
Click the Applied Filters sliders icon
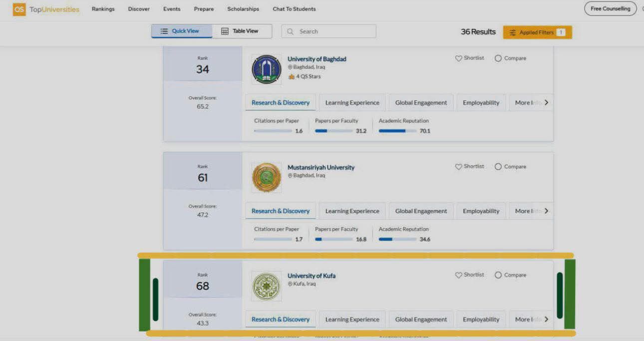tap(513, 32)
